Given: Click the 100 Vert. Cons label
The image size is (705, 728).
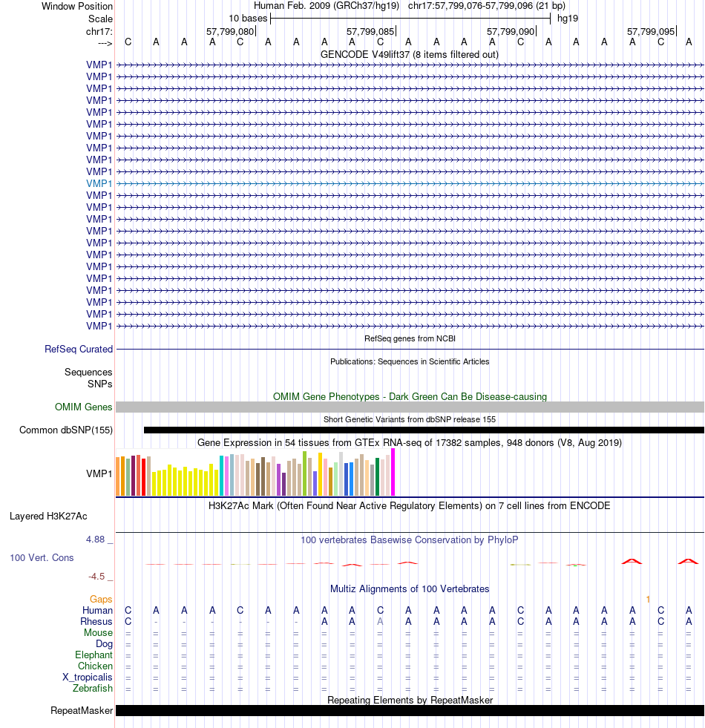Looking at the screenshot, I should [x=42, y=557].
